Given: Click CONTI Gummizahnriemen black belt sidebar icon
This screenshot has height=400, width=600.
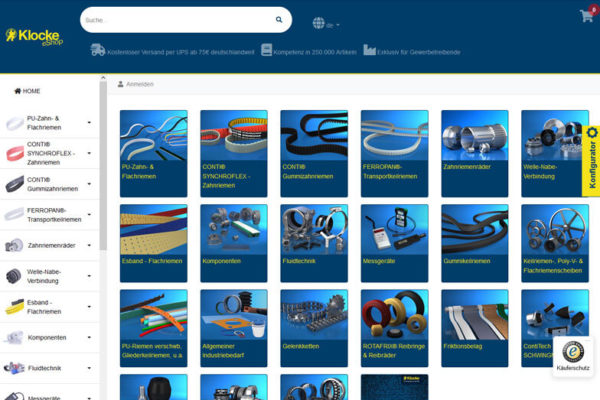Looking at the screenshot, I should pyautogui.click(x=15, y=184).
